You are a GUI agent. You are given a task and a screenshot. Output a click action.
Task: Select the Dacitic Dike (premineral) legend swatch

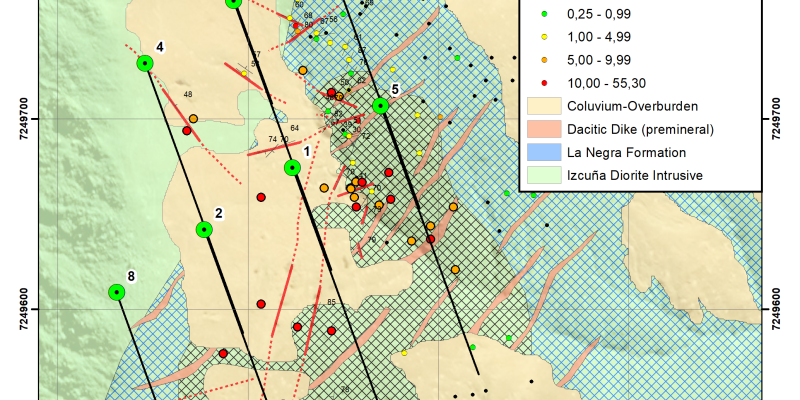(x=542, y=129)
